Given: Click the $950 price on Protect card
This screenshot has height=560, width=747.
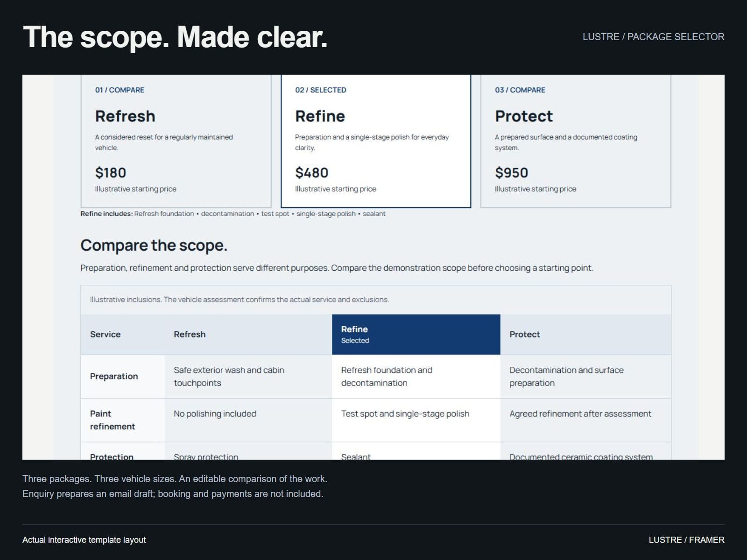Looking at the screenshot, I should [511, 173].
